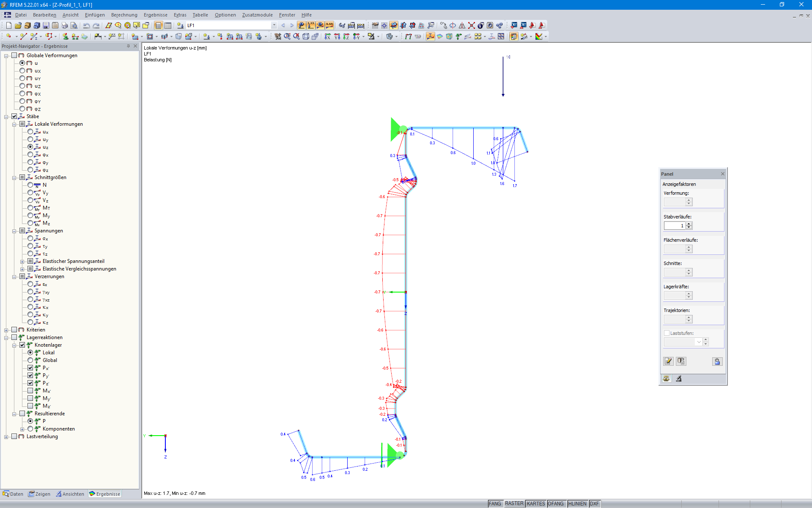This screenshot has width=812, height=508.
Task: Click the Open file folder icon
Action: click(x=18, y=25)
